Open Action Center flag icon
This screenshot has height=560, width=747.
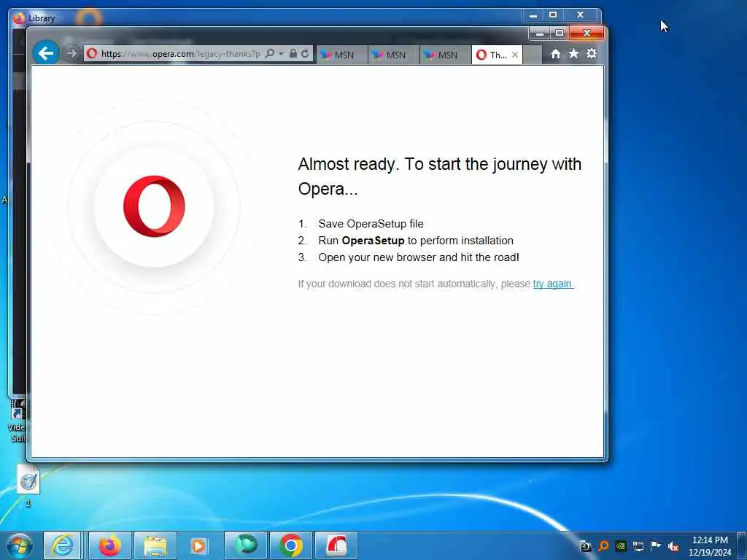click(x=656, y=546)
